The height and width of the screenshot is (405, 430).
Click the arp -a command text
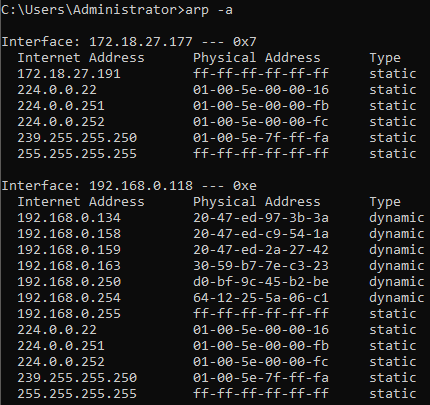point(209,10)
